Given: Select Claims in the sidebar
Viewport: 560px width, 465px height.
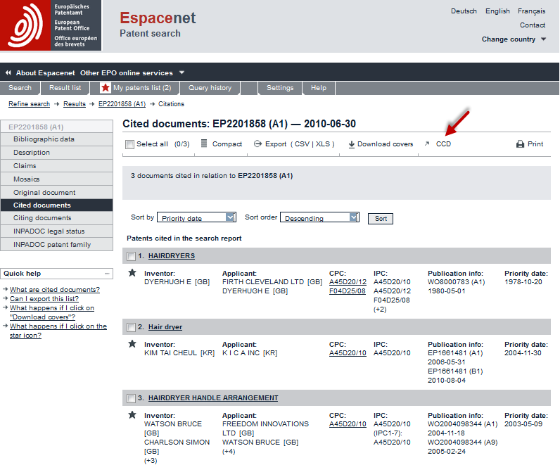Looking at the screenshot, I should coord(57,166).
